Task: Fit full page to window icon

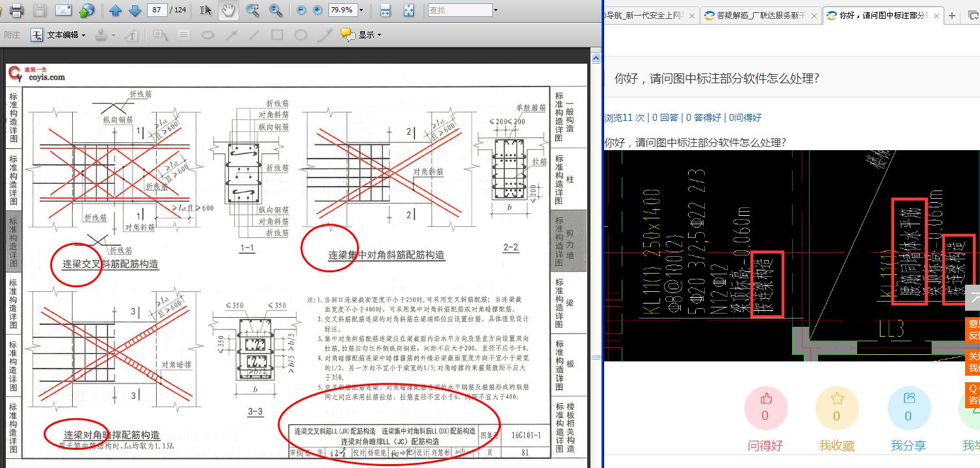Action: pos(408,10)
